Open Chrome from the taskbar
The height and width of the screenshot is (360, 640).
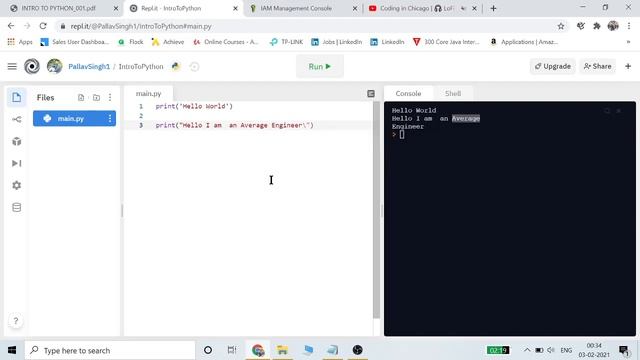point(258,350)
